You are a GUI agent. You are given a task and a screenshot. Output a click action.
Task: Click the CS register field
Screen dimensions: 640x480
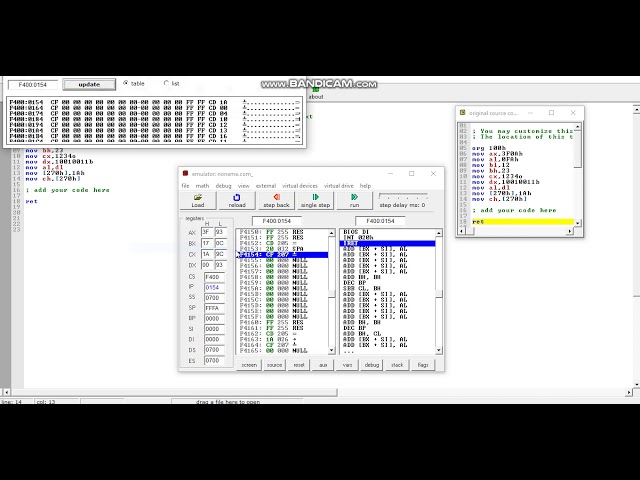click(x=214, y=277)
